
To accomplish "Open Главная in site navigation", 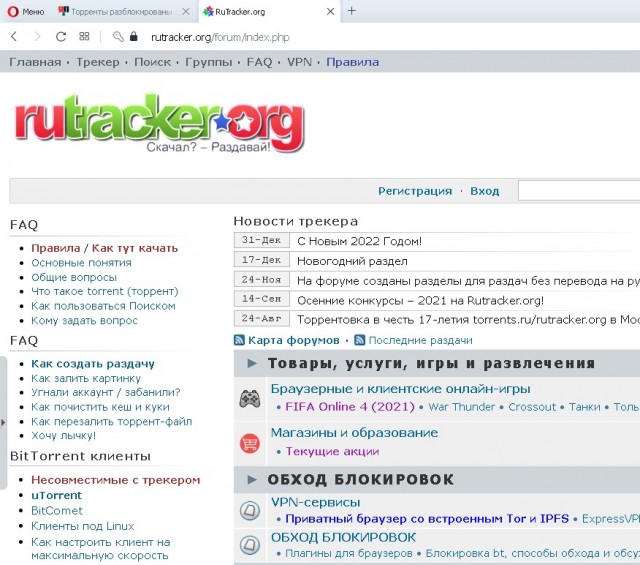I will pos(35,62).
